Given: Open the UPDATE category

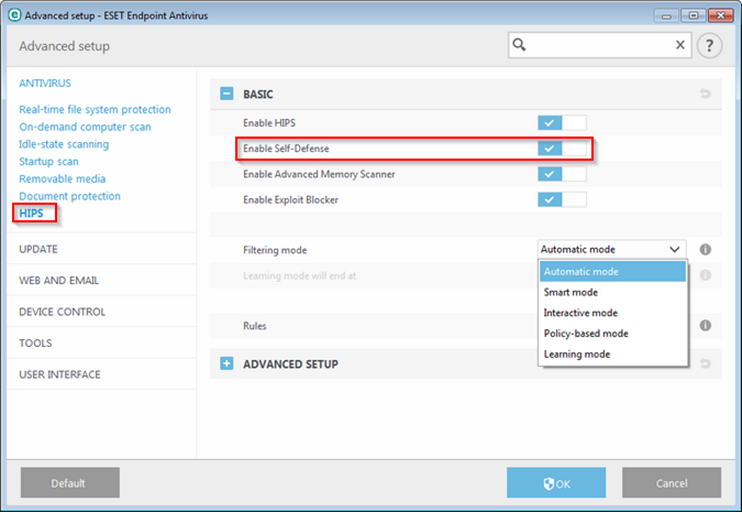Looking at the screenshot, I should (38, 249).
